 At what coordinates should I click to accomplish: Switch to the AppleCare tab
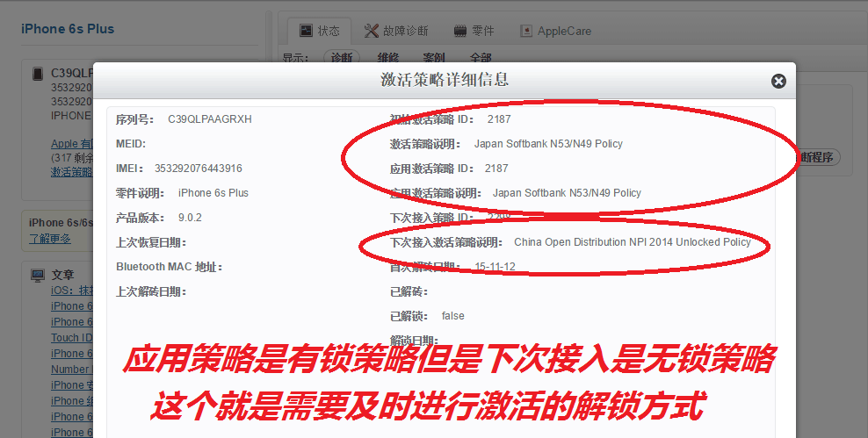pyautogui.click(x=564, y=31)
